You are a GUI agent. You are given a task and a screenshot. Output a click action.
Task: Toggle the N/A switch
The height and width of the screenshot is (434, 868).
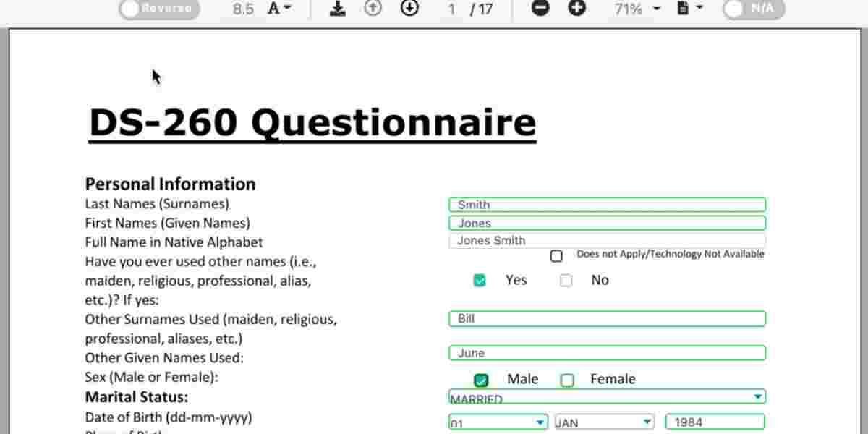[x=753, y=9]
